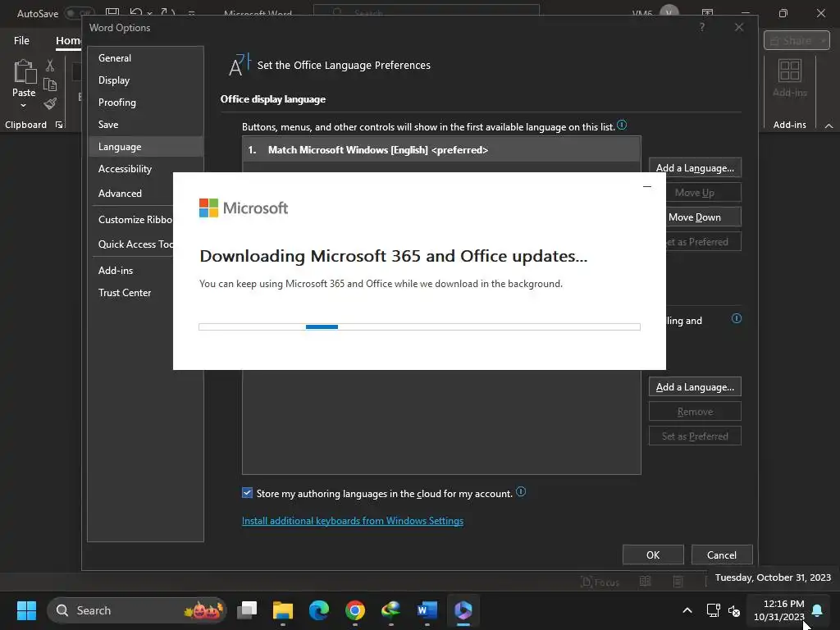
Task: Open the Windows Start menu
Action: coord(26,610)
